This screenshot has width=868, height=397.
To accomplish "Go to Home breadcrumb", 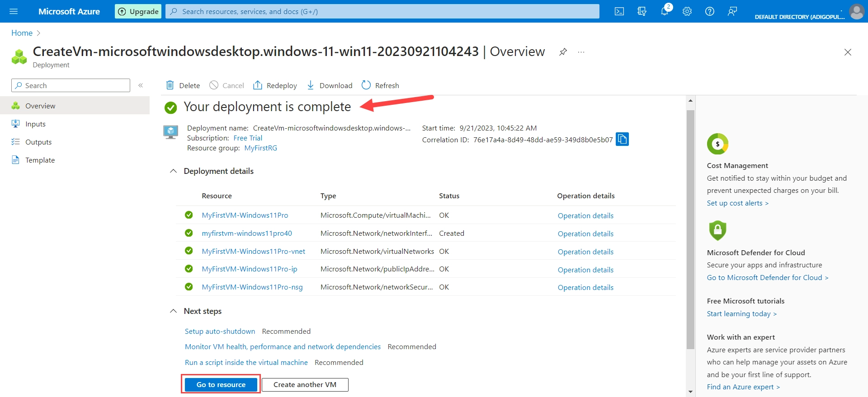I will [22, 33].
